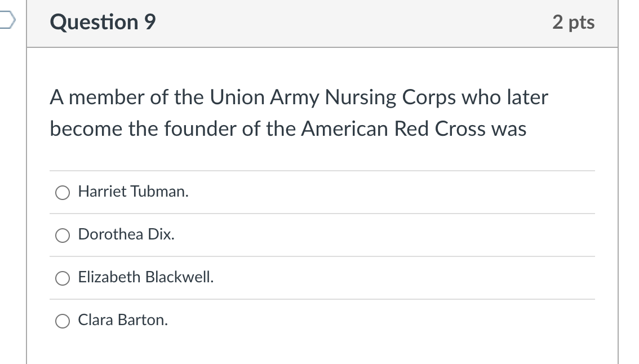Image resolution: width=639 pixels, height=364 pixels.
Task: Click blank space right of Dorothea Dix
Action: (385, 235)
